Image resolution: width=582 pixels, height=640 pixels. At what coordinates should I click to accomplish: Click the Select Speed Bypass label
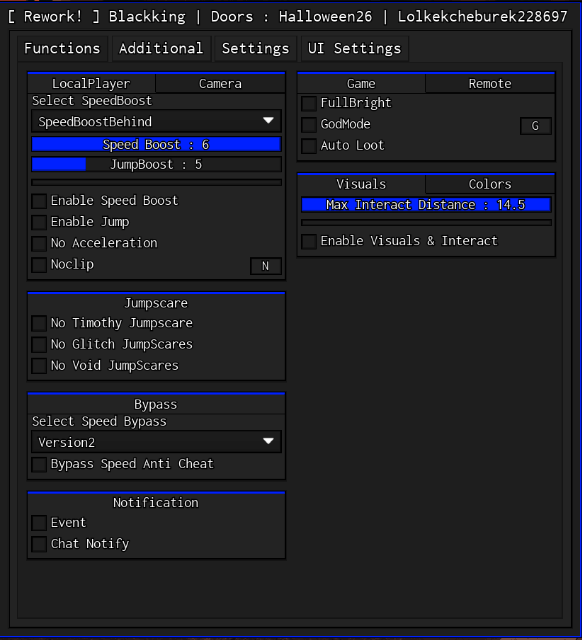coord(99,421)
